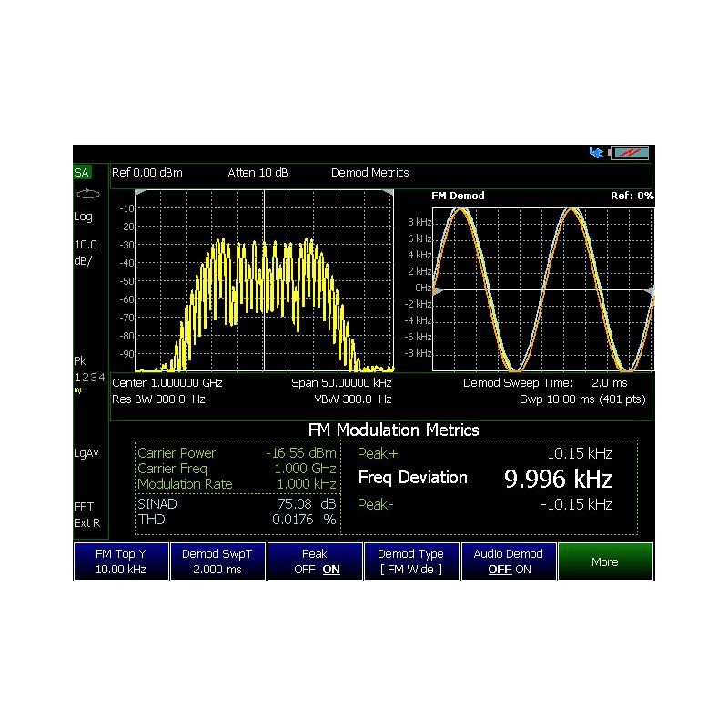Click the SA mode indicator
This screenshot has height=728, width=728.
pos(82,173)
